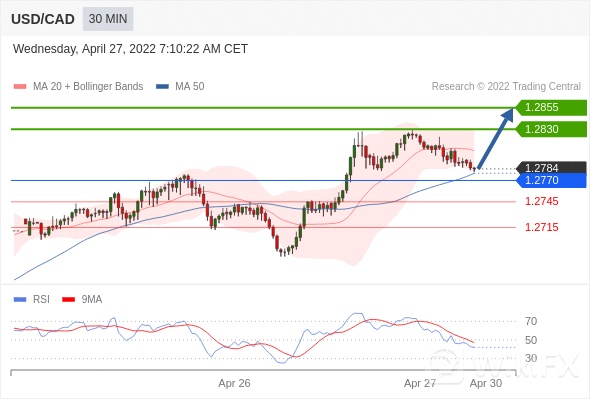
Task: Select the 9MA legend label
Action: (x=92, y=300)
